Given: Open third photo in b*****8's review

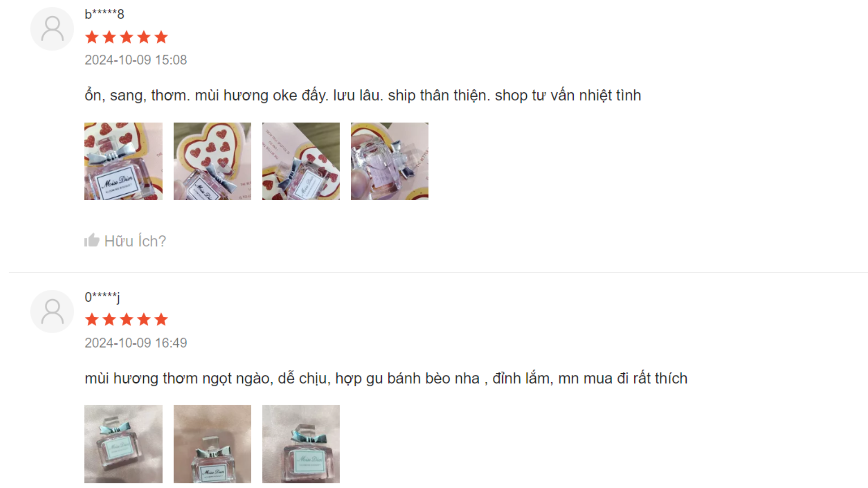Looking at the screenshot, I should tap(301, 161).
